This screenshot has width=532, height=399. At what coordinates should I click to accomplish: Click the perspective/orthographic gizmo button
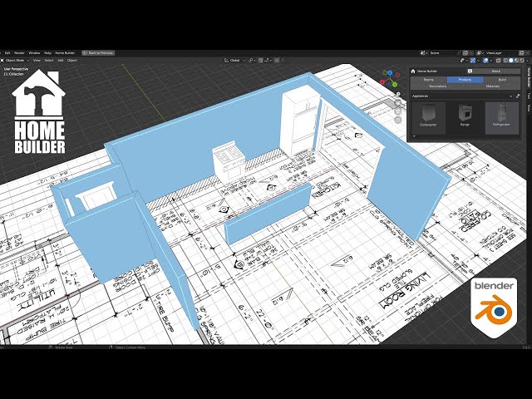398,120
